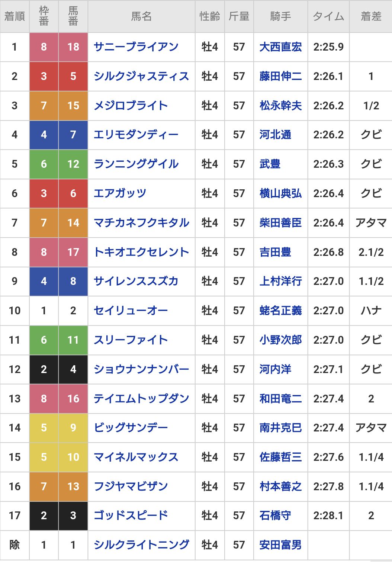392x562 pixels.
Task: Open horse エリモダンディー
Action: [136, 135]
